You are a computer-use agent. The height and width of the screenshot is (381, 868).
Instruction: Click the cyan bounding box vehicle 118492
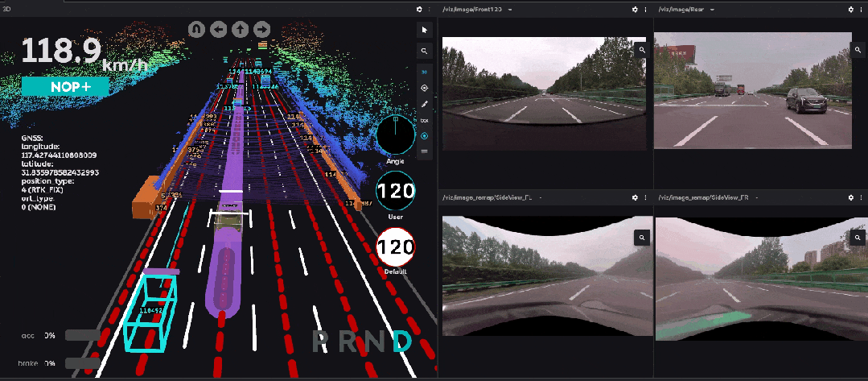tap(150, 313)
